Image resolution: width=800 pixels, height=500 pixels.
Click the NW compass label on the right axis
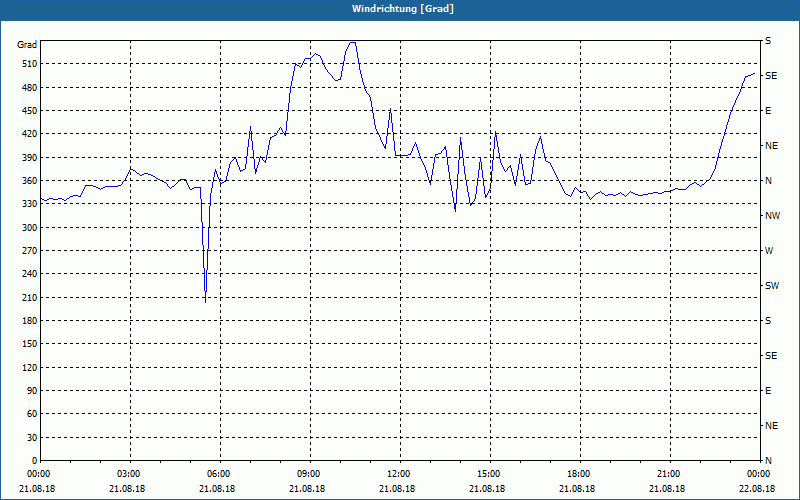coord(772,216)
